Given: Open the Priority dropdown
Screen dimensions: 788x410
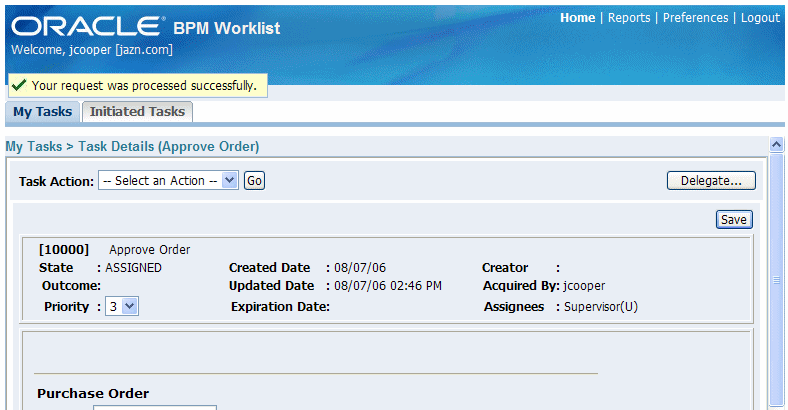Looking at the screenshot, I should (122, 306).
